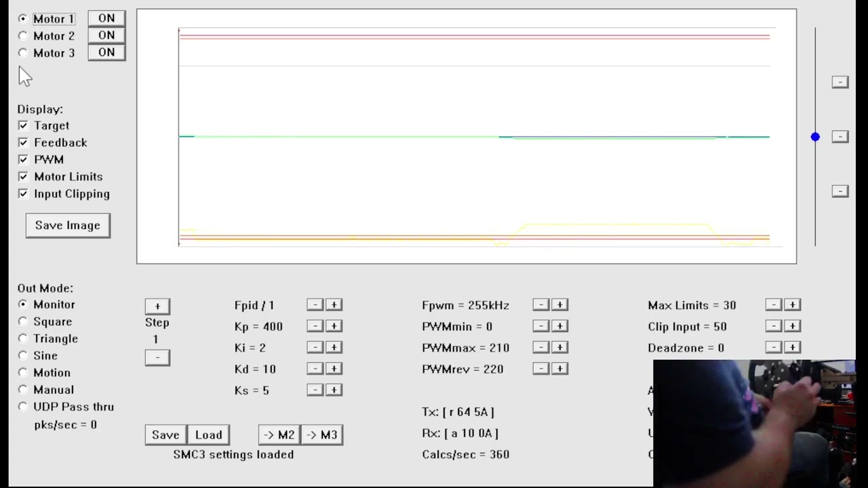Decrease Fpid divider value

(x=315, y=305)
